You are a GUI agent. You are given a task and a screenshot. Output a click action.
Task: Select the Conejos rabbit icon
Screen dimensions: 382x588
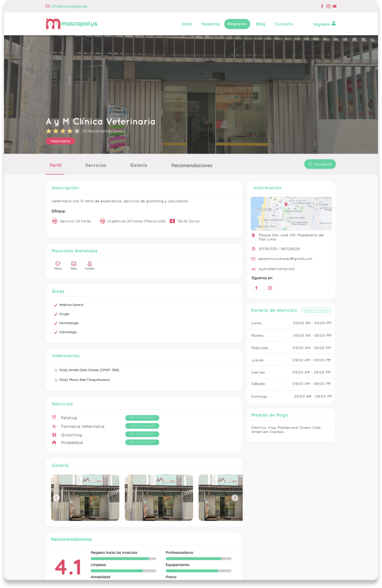click(x=89, y=264)
